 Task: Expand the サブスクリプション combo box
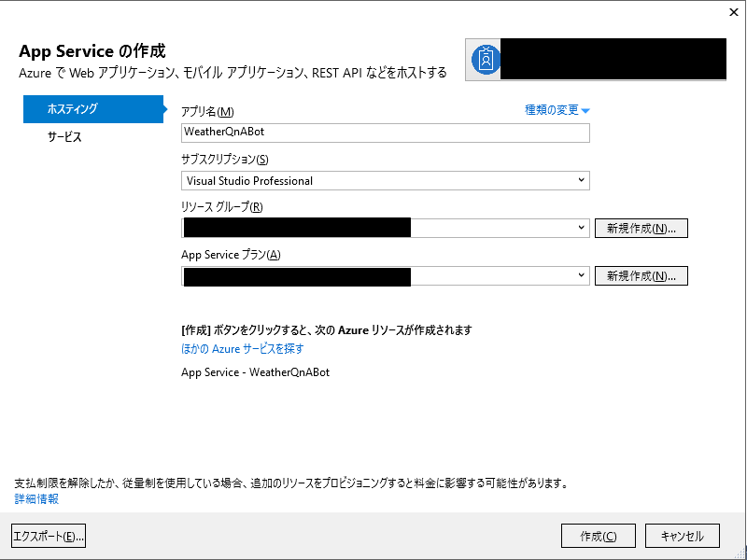point(386,180)
